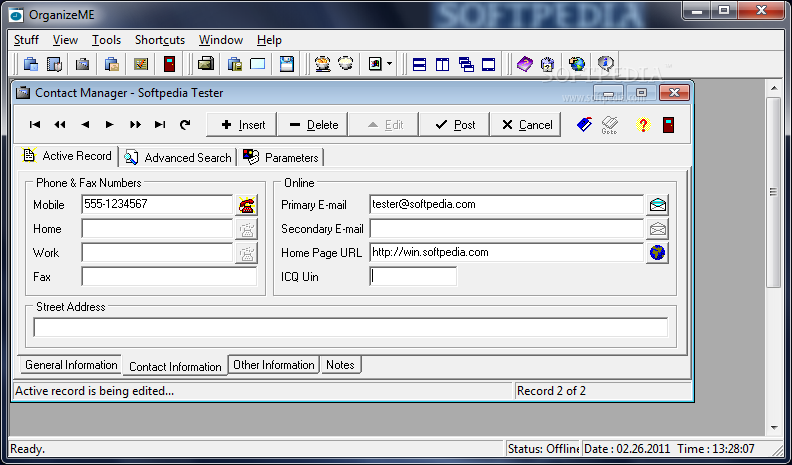Click the Home phone input field
Image resolution: width=792 pixels, height=465 pixels.
(x=157, y=229)
